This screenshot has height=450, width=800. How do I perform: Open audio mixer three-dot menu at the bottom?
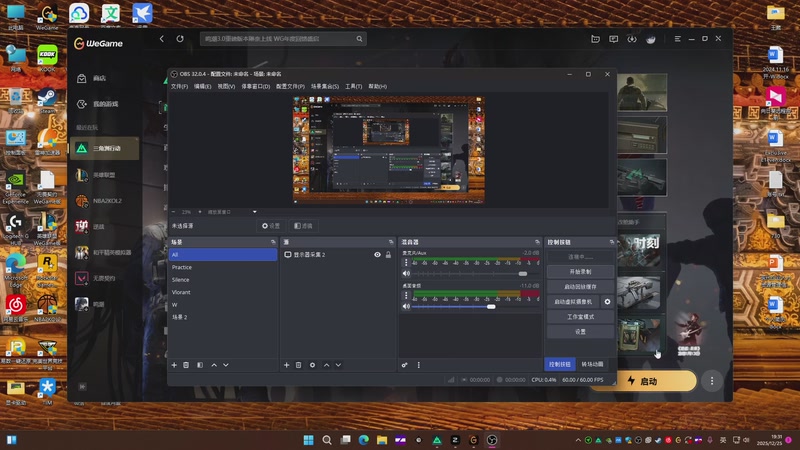pyautogui.click(x=419, y=365)
